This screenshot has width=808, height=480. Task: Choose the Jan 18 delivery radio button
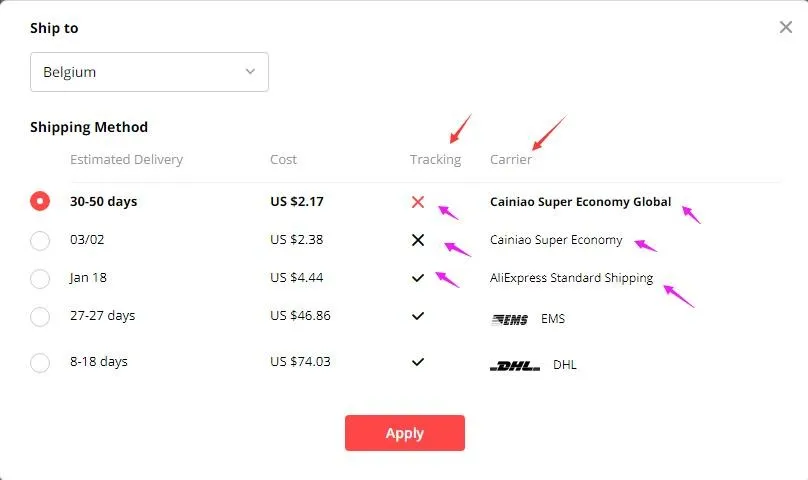click(40, 278)
